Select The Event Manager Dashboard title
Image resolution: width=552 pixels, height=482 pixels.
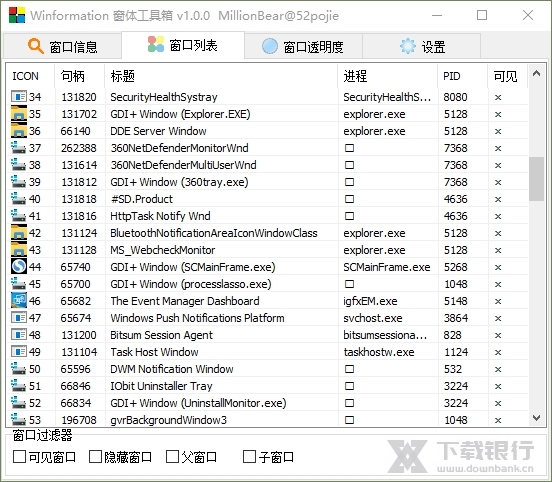pos(185,301)
